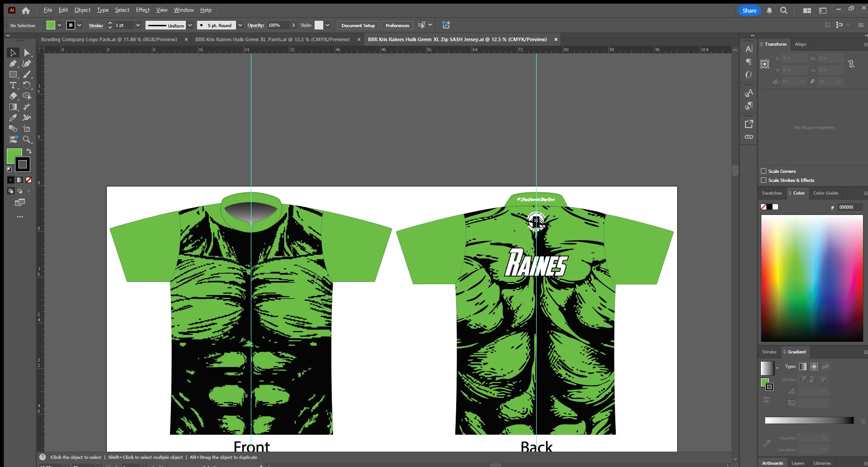The image size is (868, 467).
Task: Open Transform panel options menu
Action: (865, 44)
